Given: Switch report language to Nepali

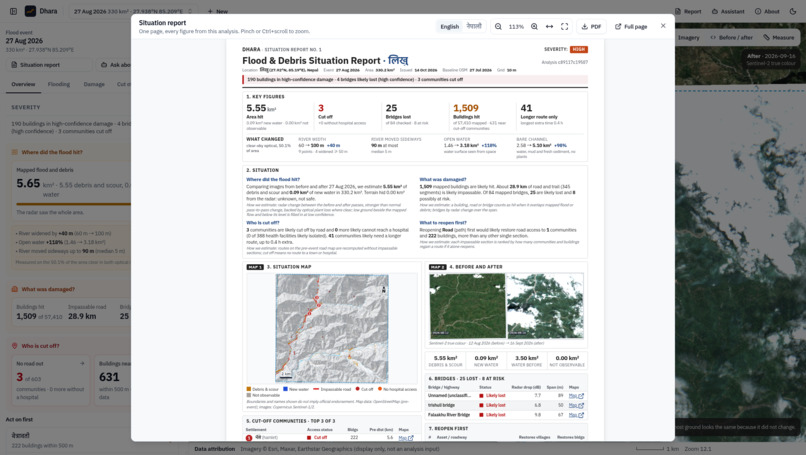Looking at the screenshot, I should click(473, 26).
